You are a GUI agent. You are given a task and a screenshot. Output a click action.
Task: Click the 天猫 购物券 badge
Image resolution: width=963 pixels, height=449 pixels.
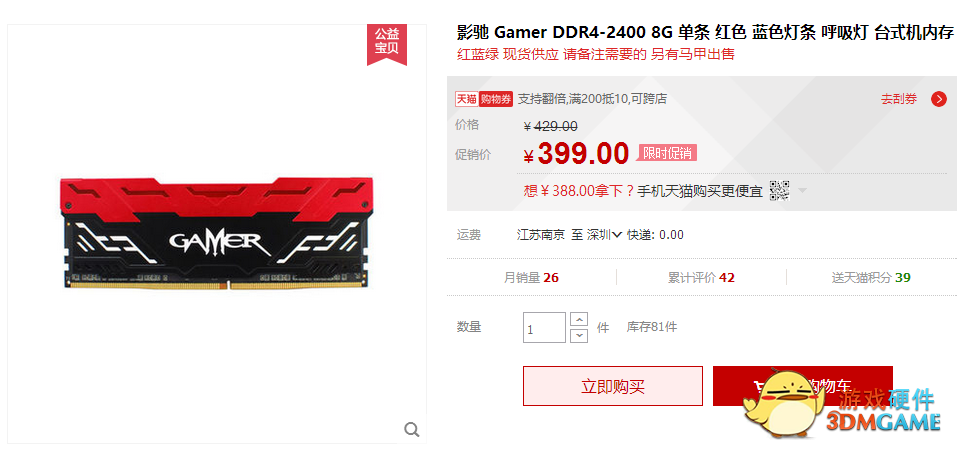[x=484, y=99]
